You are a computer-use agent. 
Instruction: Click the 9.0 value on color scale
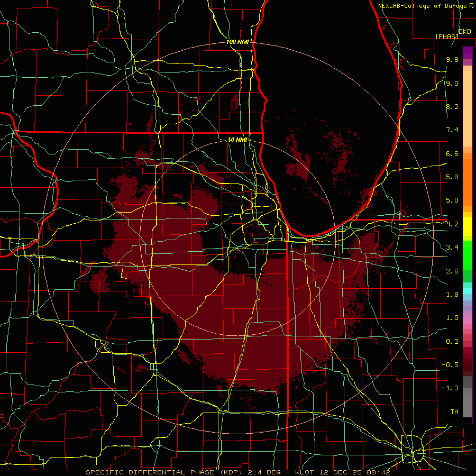pyautogui.click(x=452, y=84)
